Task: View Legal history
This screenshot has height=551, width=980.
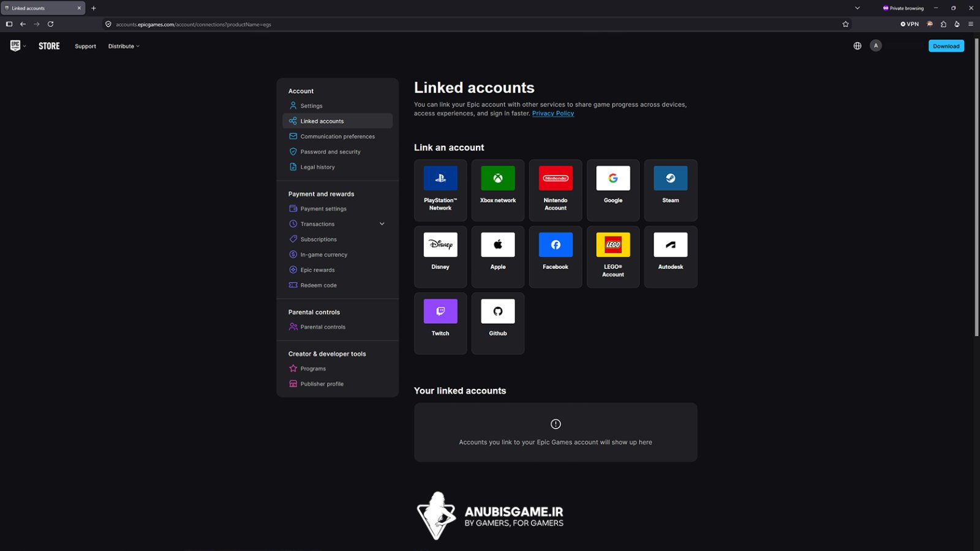Action: point(337,167)
